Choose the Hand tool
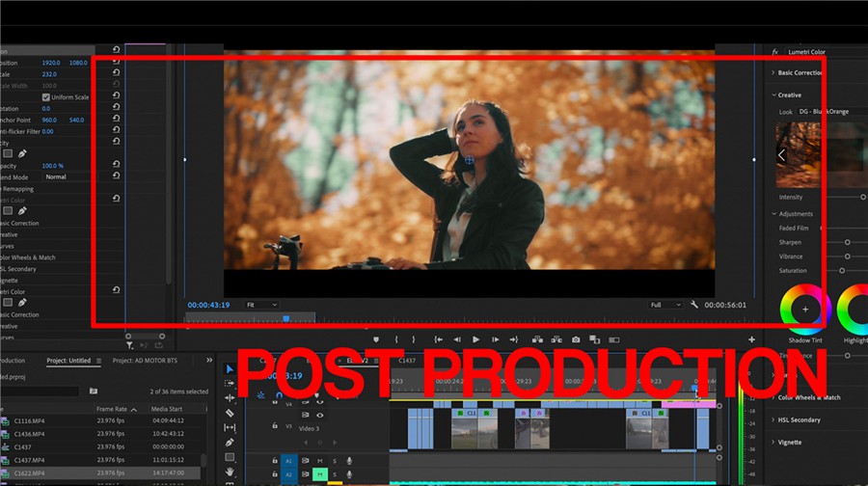The height and width of the screenshot is (486, 868). (x=230, y=472)
